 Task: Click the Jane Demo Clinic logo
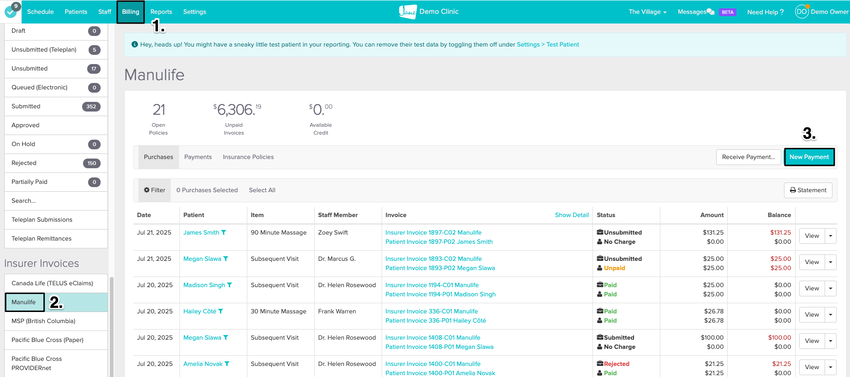tap(428, 11)
